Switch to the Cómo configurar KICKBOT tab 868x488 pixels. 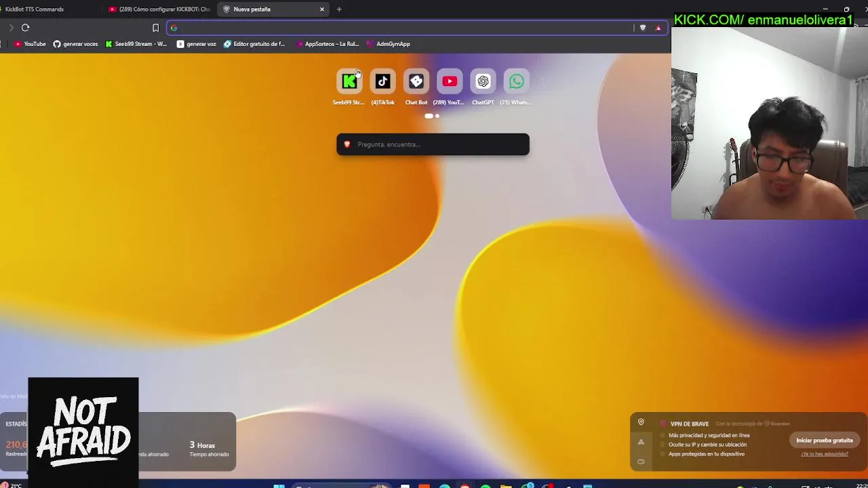pos(161,9)
